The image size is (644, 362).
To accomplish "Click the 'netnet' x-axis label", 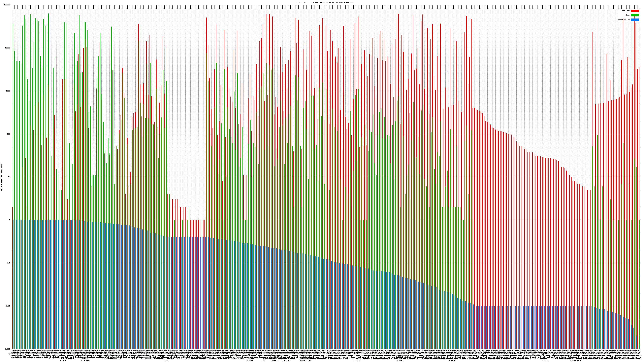I will (85, 359).
